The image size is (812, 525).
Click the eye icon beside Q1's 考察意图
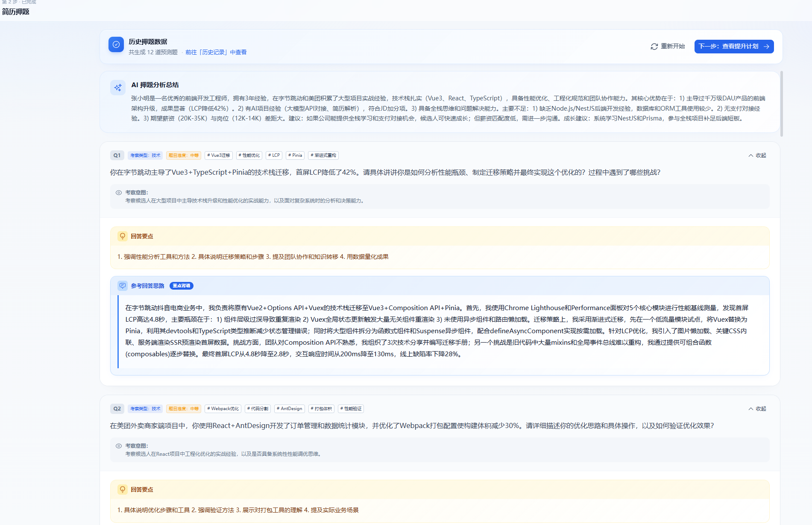click(119, 193)
